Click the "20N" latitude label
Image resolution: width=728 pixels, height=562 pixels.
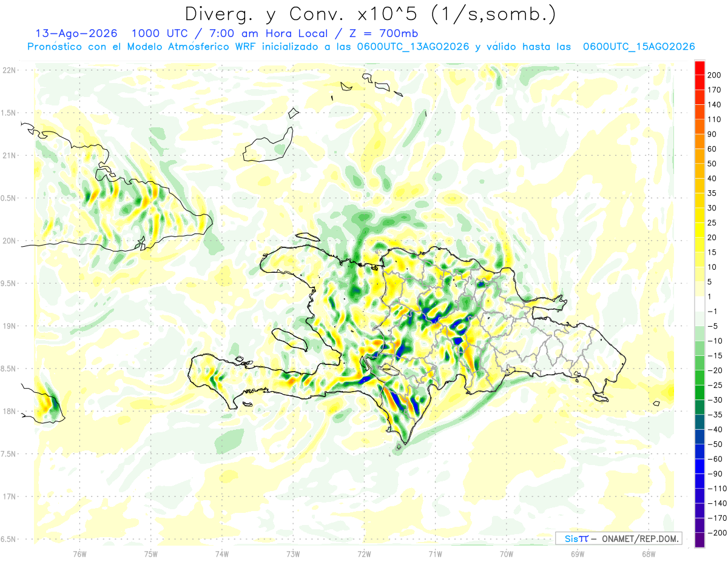[8, 241]
